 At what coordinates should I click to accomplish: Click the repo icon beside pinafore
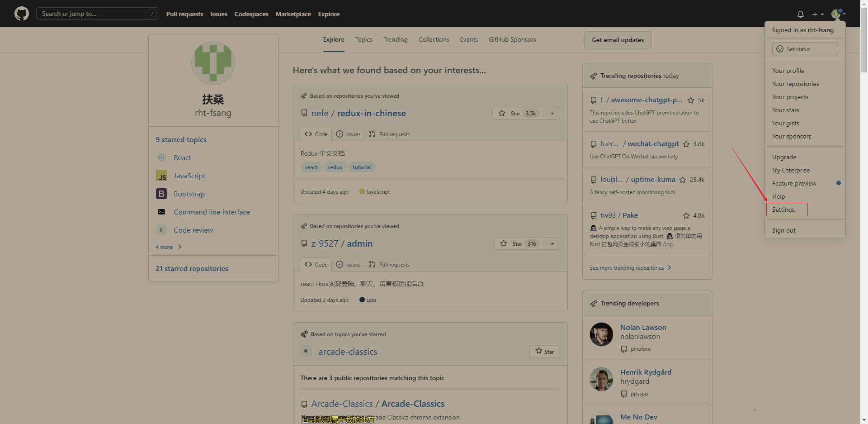624,349
